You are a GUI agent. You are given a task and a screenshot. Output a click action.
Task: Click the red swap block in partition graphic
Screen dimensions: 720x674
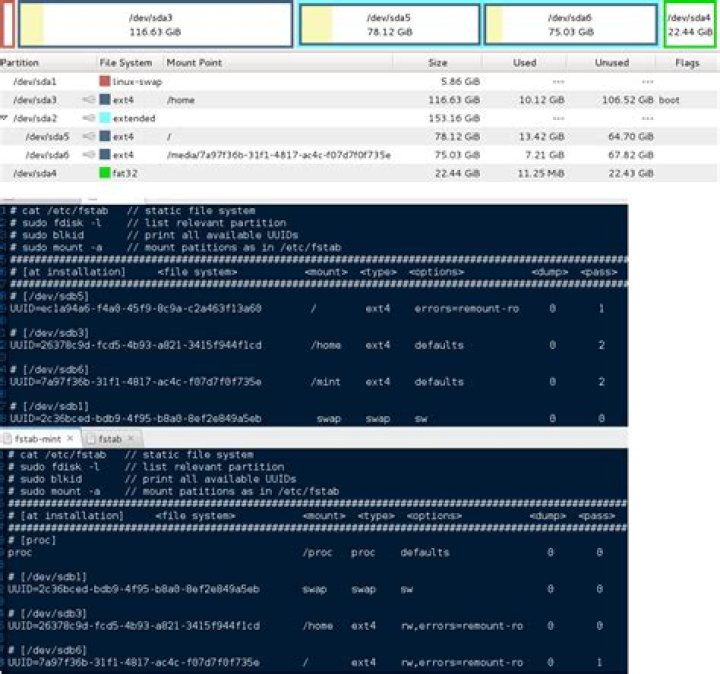pyautogui.click(x=7, y=24)
